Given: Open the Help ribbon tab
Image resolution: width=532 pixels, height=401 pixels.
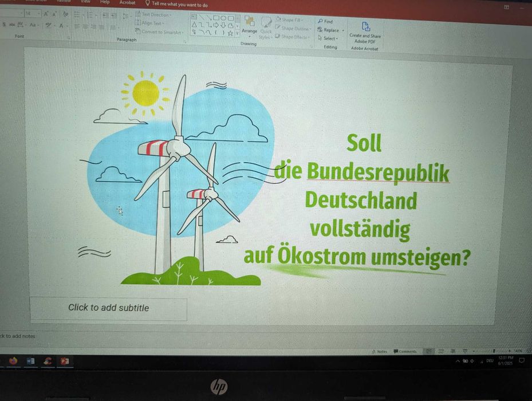Looking at the screenshot, I should tap(105, 2).
